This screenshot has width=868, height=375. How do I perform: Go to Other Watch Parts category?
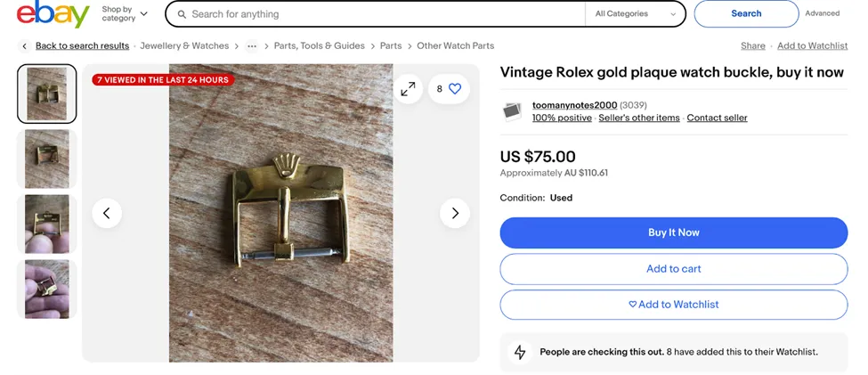[456, 46]
